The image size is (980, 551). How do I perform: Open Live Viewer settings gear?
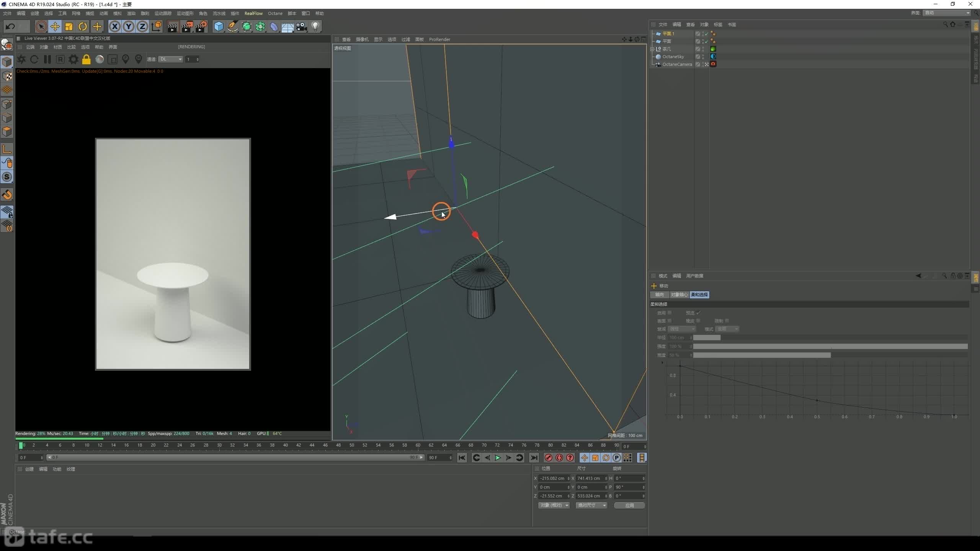73,59
